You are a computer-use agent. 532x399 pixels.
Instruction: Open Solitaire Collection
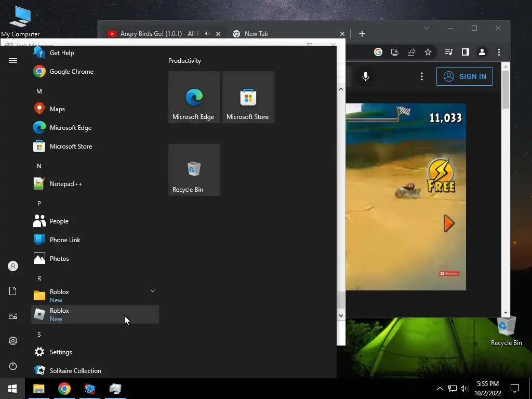(x=95, y=370)
